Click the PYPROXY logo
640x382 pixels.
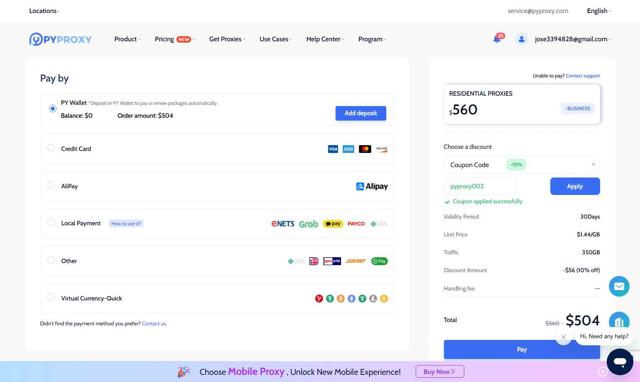pos(60,39)
